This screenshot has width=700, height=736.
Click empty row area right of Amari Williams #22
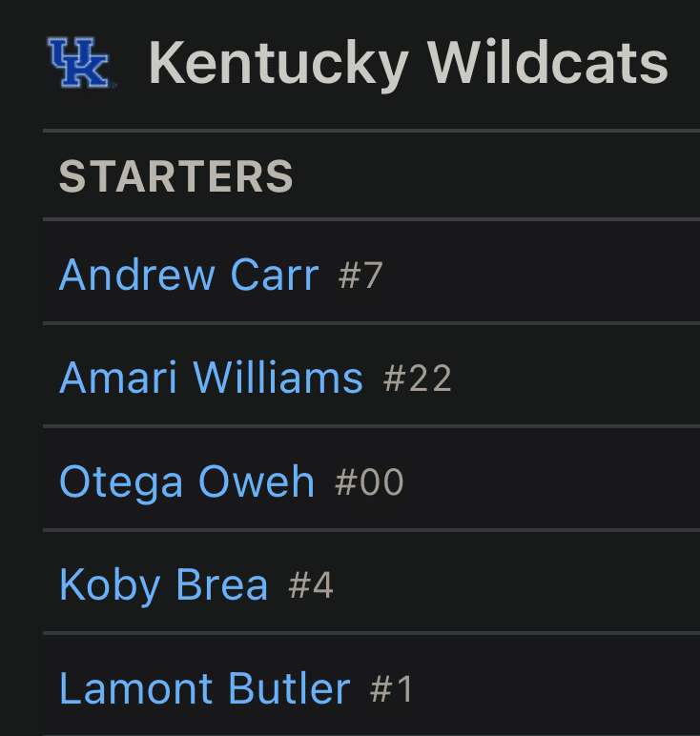tap(572, 378)
